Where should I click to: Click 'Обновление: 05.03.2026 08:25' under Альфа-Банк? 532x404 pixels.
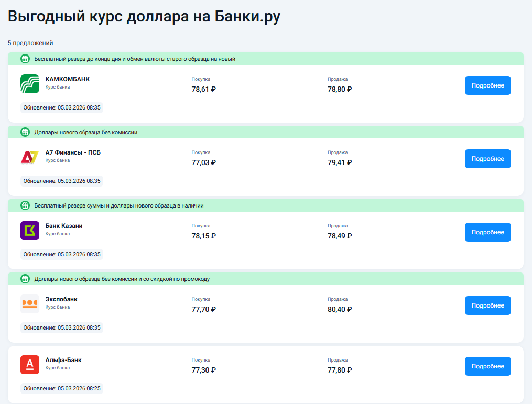(60, 388)
